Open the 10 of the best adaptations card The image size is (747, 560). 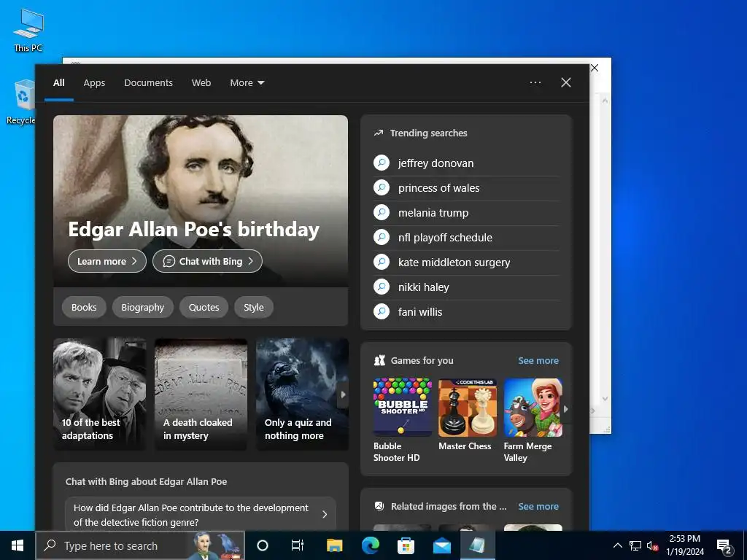pyautogui.click(x=99, y=394)
